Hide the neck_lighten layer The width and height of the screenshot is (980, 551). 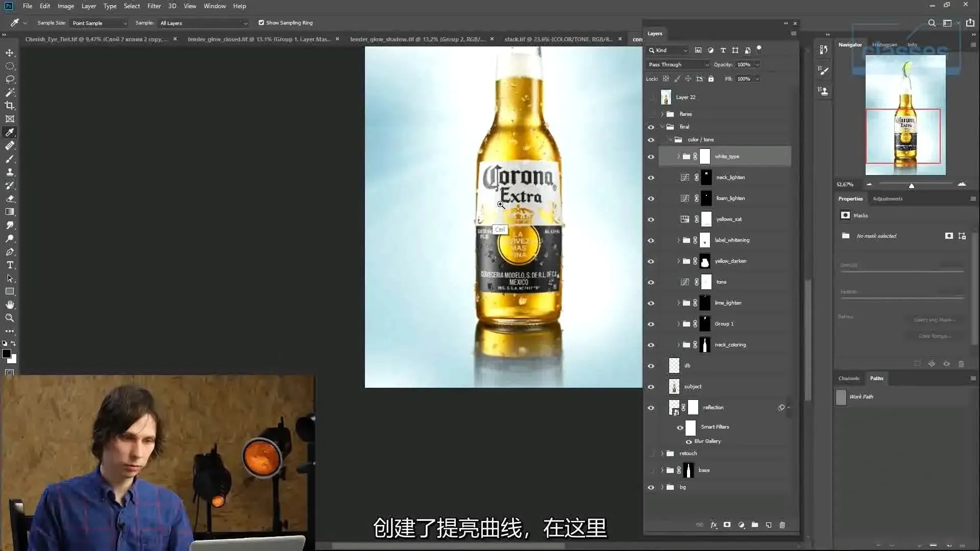click(651, 178)
